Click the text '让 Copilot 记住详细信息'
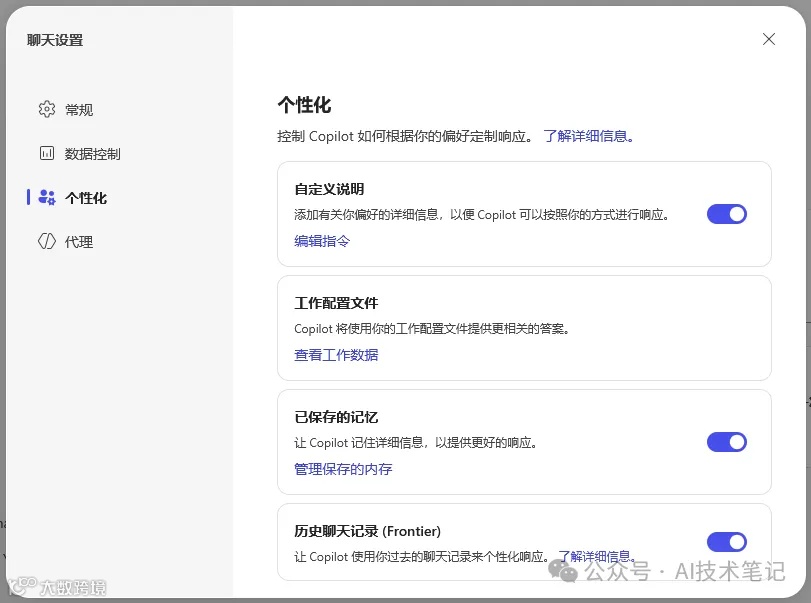Viewport: 811px width, 603px height. [x=359, y=443]
